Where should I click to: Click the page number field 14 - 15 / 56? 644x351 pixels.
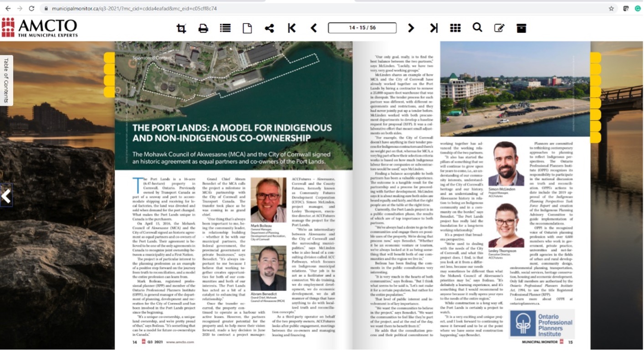(362, 28)
